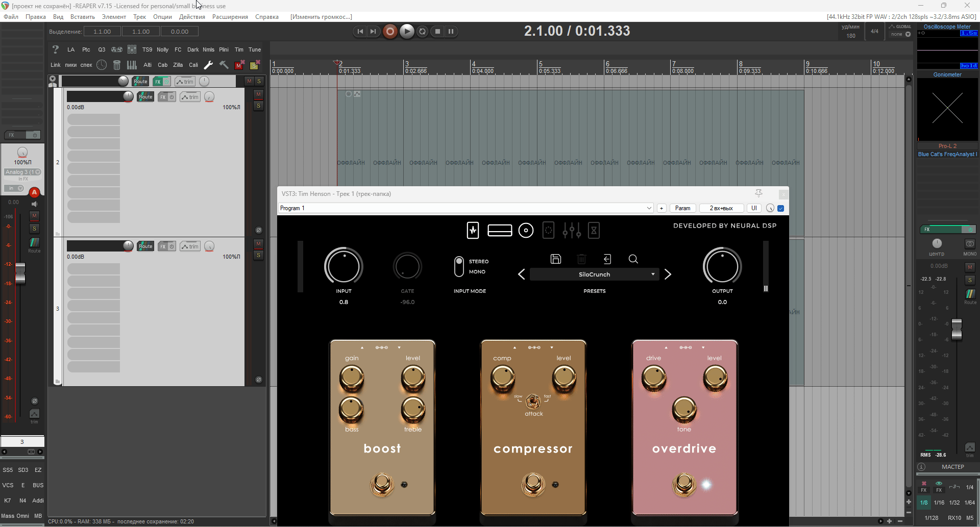
Task: Click the wrench toolbar icon
Action: tap(208, 65)
